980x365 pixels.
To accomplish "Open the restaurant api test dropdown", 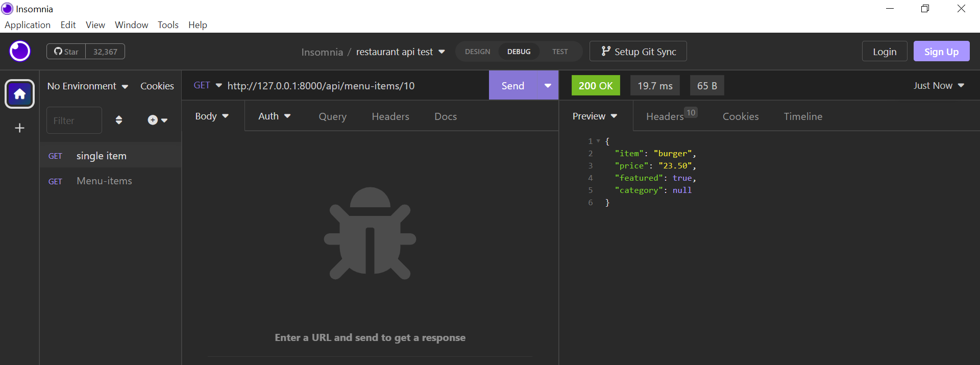I will pyautogui.click(x=401, y=52).
